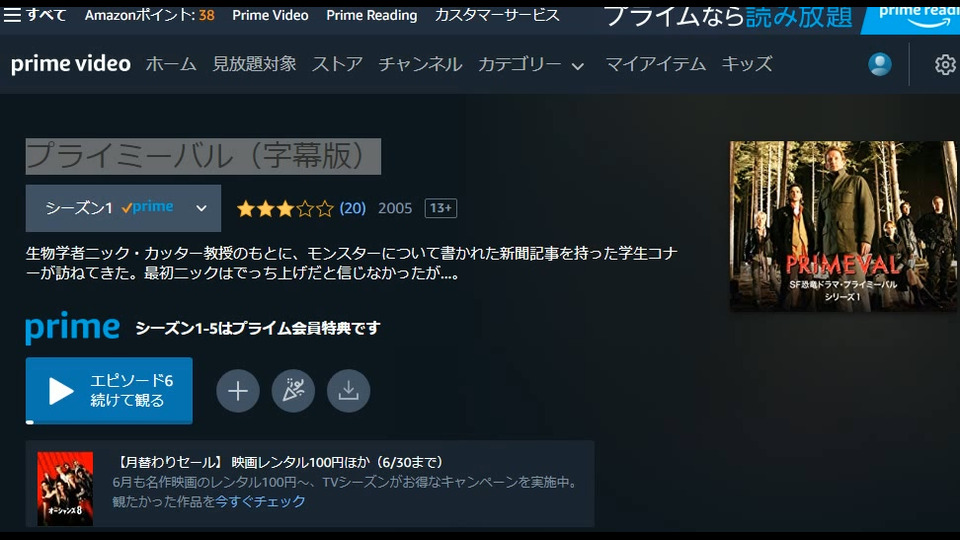This screenshot has width=960, height=540.
Task: Expand the カテゴリー menu chevron
Action: tap(578, 66)
